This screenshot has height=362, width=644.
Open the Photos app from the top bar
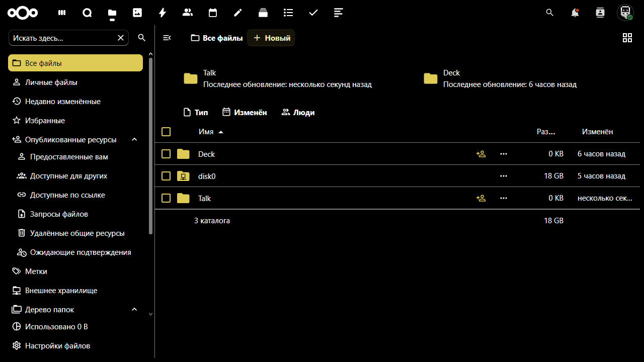(137, 13)
